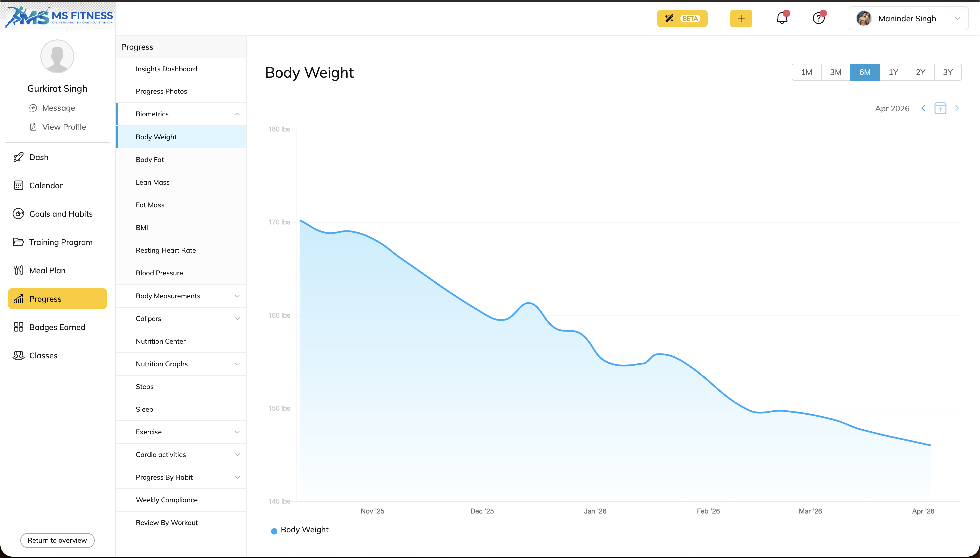The image size is (980, 558).
Task: Go to Training Program in the sidebar
Action: [x=61, y=242]
